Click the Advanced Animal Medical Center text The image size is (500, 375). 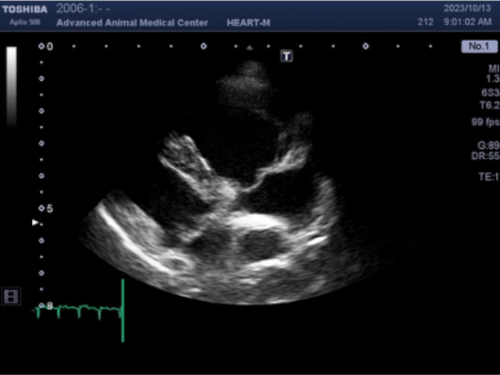(132, 23)
